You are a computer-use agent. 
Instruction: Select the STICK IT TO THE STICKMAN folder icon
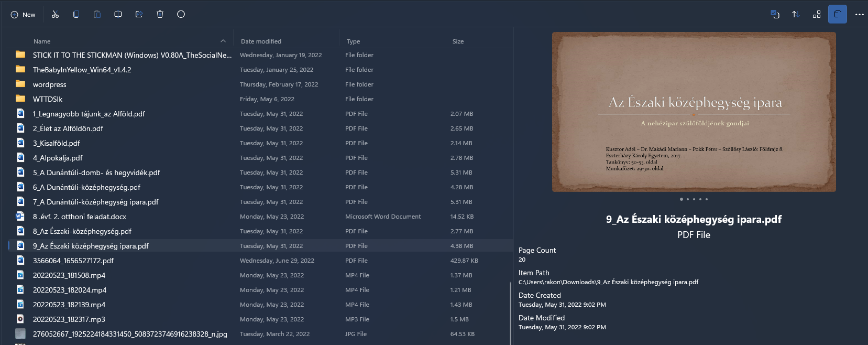point(20,55)
